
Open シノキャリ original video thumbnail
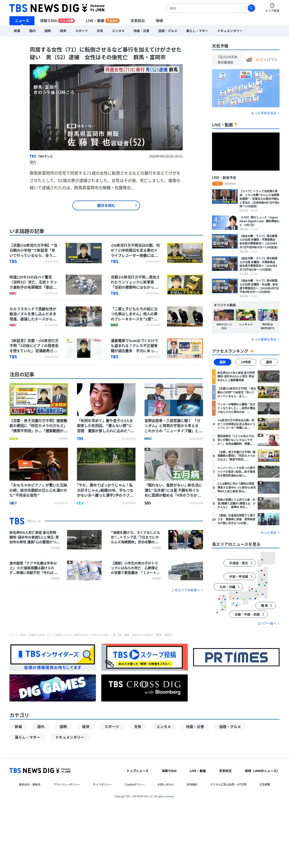click(x=246, y=315)
